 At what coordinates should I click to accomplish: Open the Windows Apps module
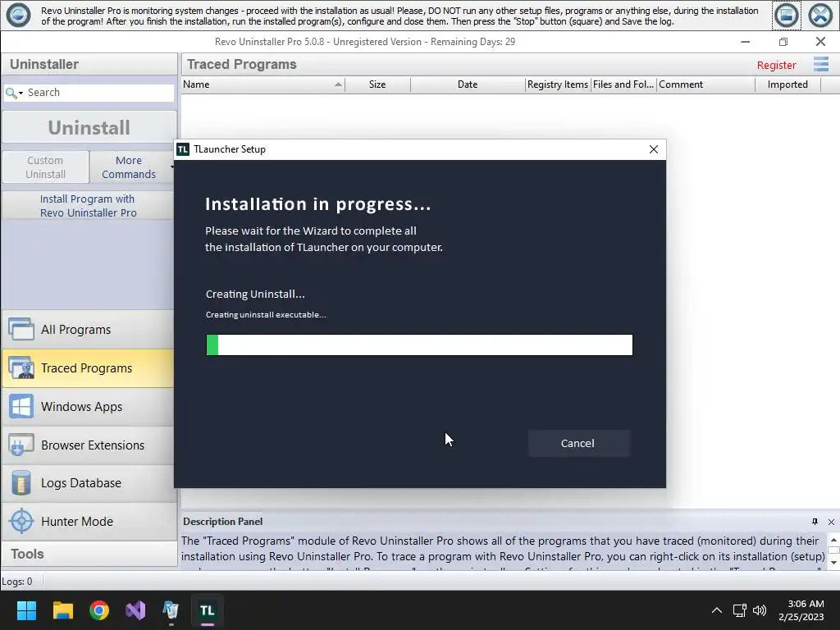(x=89, y=407)
